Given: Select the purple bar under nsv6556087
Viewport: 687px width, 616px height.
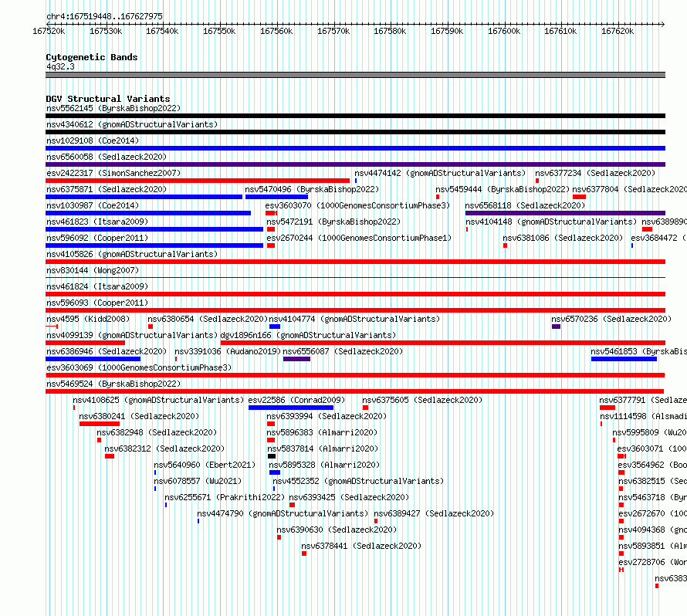Looking at the screenshot, I should point(296,359).
